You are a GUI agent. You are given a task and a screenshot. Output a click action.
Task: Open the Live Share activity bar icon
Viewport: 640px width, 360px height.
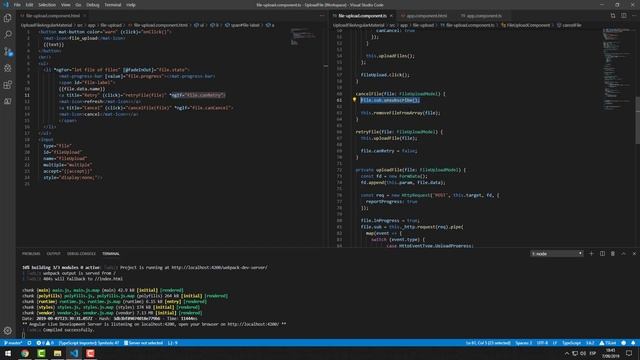pos(8,101)
